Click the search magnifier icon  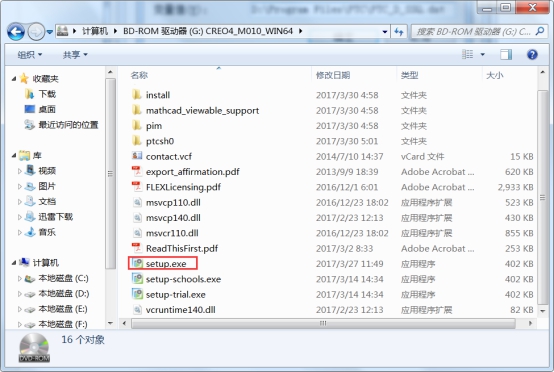click(540, 31)
